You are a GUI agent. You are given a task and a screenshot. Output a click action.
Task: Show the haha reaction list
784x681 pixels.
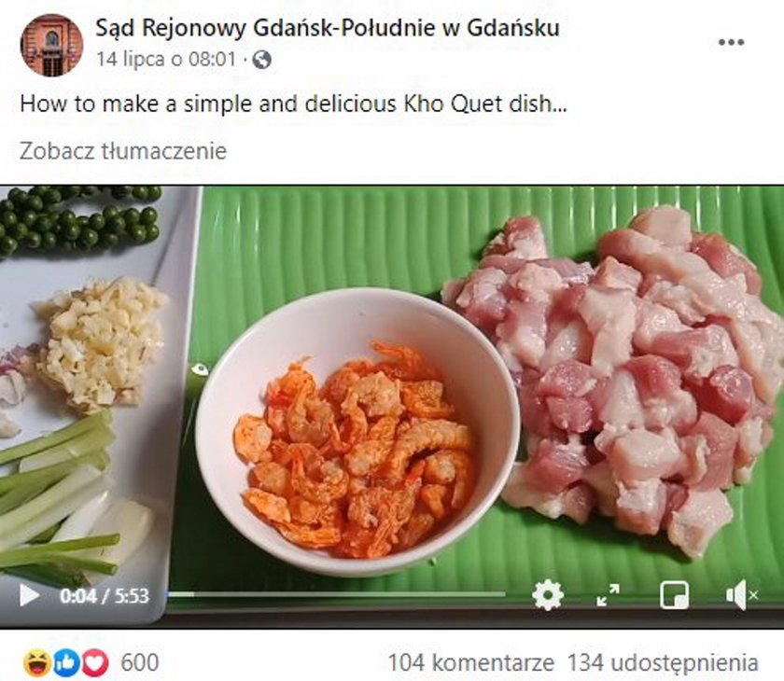click(37, 663)
